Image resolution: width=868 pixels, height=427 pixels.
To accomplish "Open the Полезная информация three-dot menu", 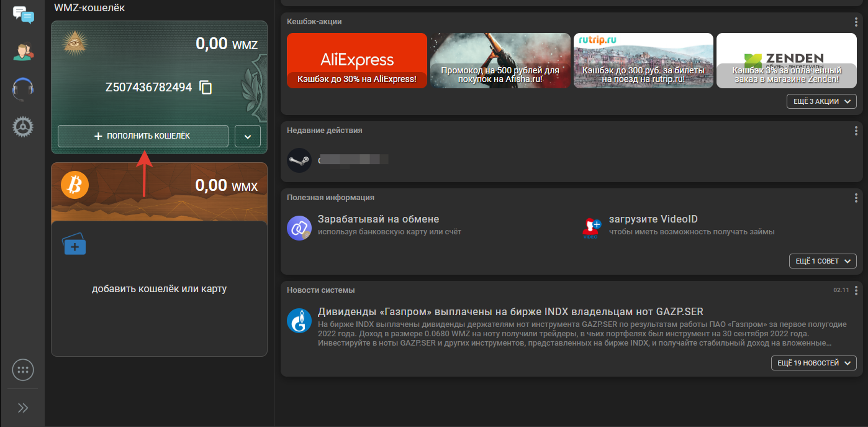I will pos(856,198).
